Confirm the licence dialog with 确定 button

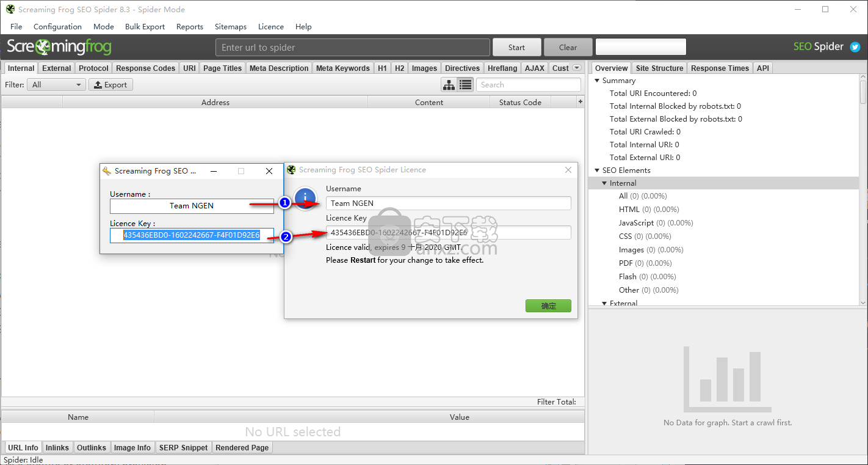click(548, 306)
